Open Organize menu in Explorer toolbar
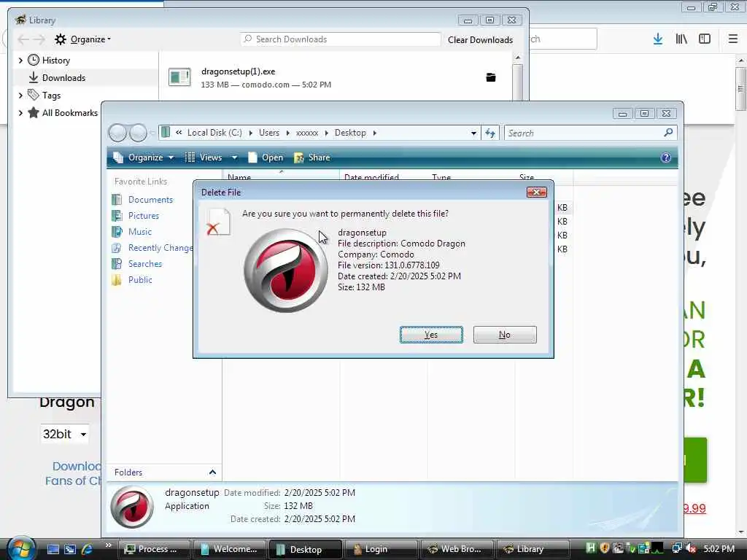The height and width of the screenshot is (560, 747). pyautogui.click(x=144, y=157)
